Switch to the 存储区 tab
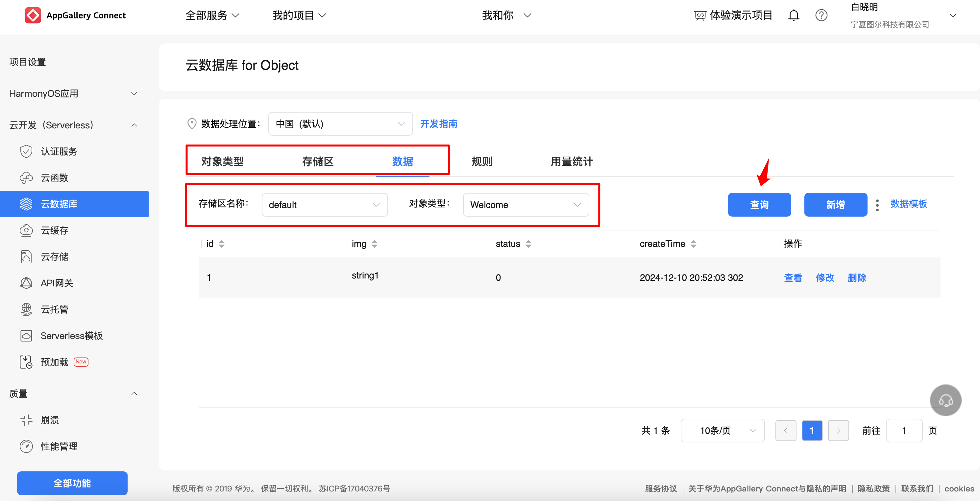Screen dimensions: 980x501 click(318, 161)
